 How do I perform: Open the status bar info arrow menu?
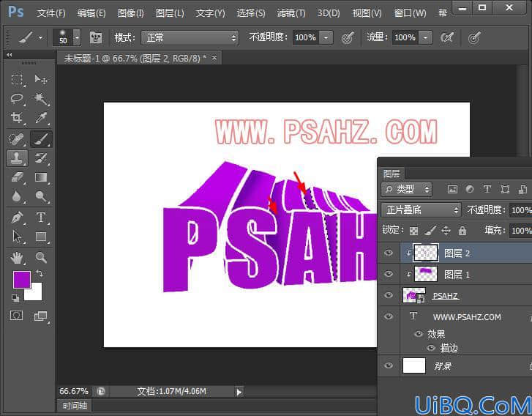(x=239, y=392)
